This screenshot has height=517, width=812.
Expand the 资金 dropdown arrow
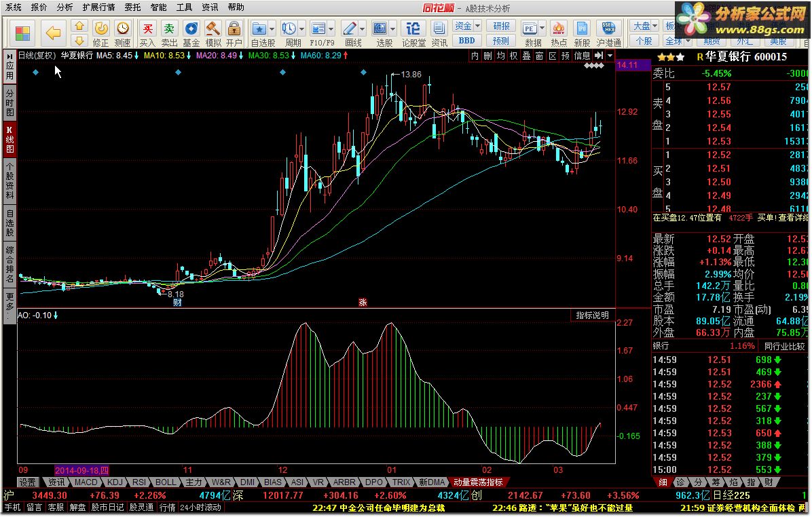click(477, 25)
